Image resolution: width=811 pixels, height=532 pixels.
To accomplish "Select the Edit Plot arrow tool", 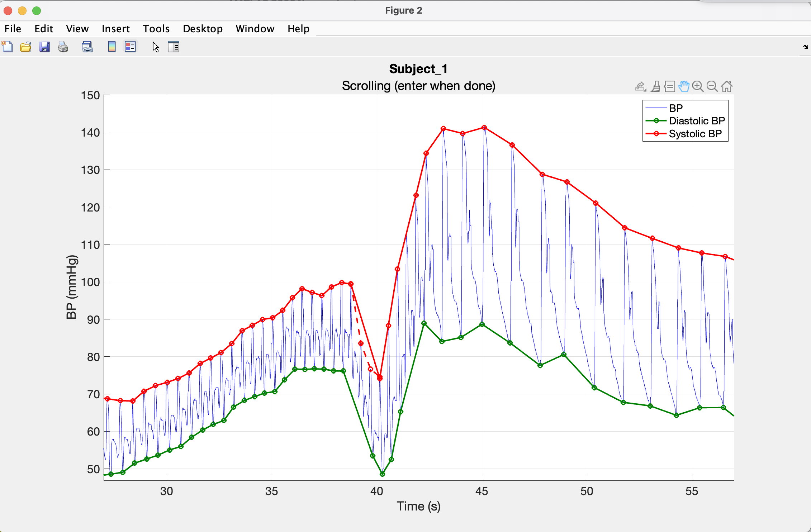I will [156, 47].
